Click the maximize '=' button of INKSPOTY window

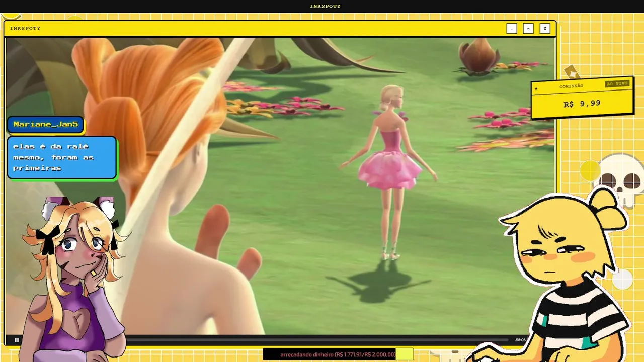point(528,29)
